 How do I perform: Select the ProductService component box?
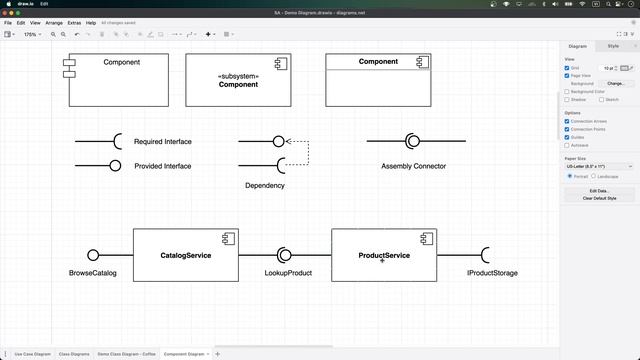point(384,255)
